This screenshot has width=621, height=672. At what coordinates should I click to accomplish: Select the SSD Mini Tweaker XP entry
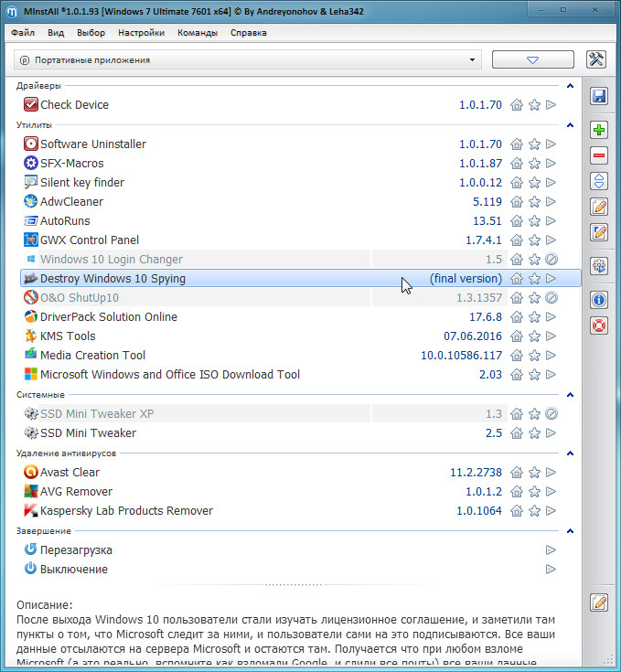click(x=97, y=413)
